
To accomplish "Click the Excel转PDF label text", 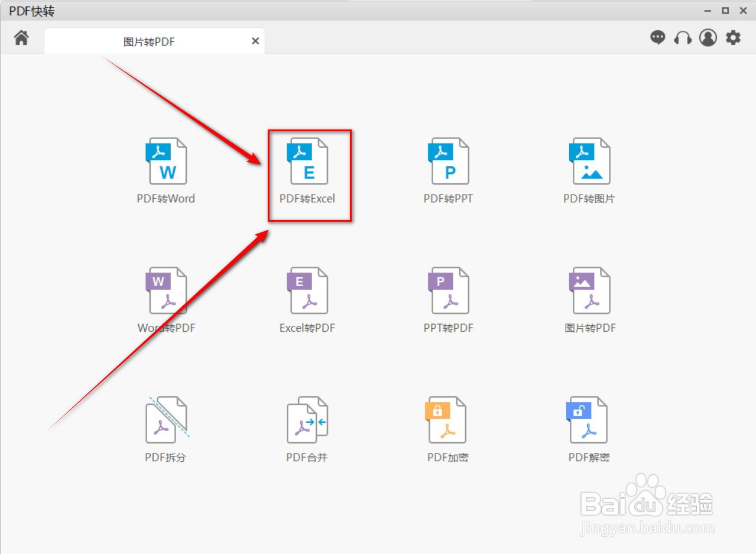I will [307, 328].
